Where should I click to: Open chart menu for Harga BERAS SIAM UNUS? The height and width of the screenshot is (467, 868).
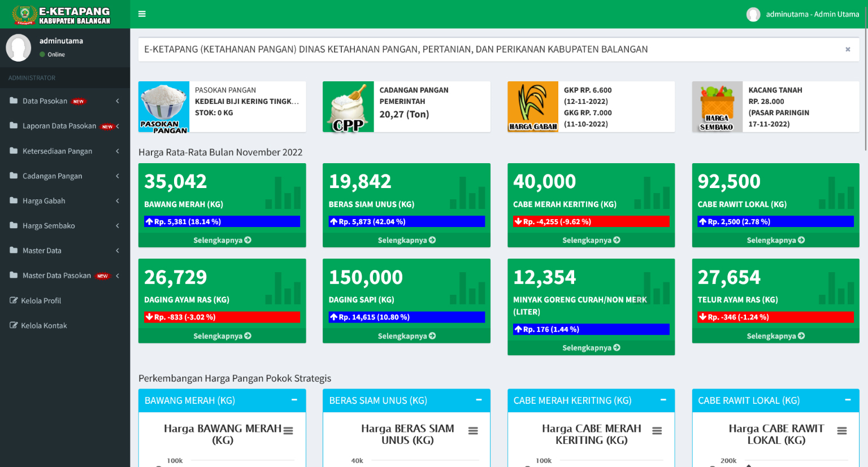(x=473, y=431)
